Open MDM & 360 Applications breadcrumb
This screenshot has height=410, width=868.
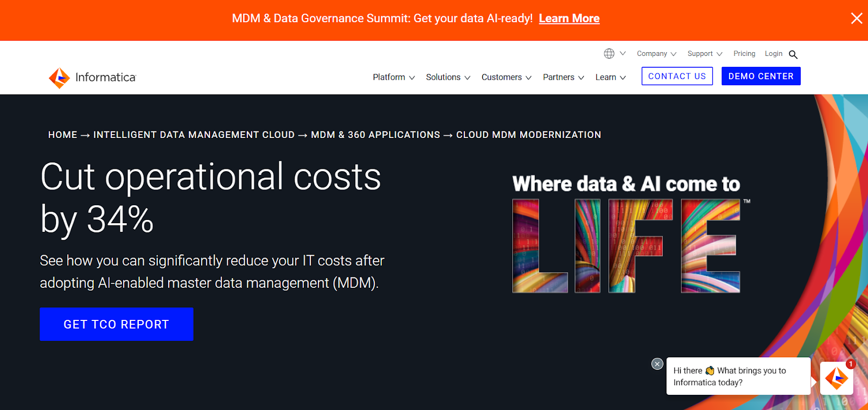375,135
